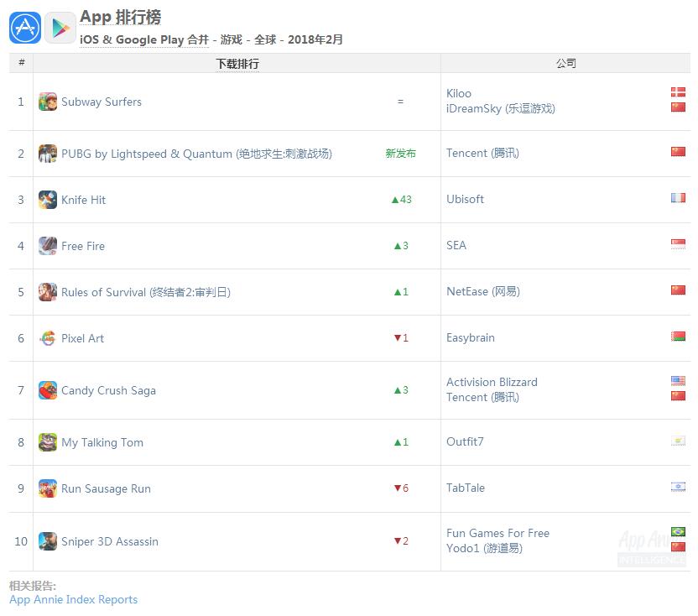
Task: Click the Singapore flag next to SEA
Action: pos(678,243)
